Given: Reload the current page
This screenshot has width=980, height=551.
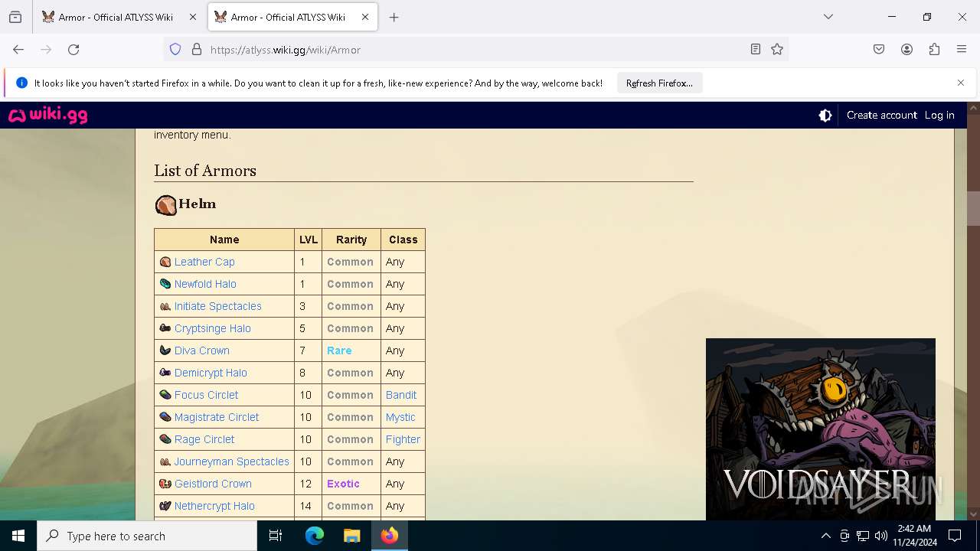Looking at the screenshot, I should 73,50.
